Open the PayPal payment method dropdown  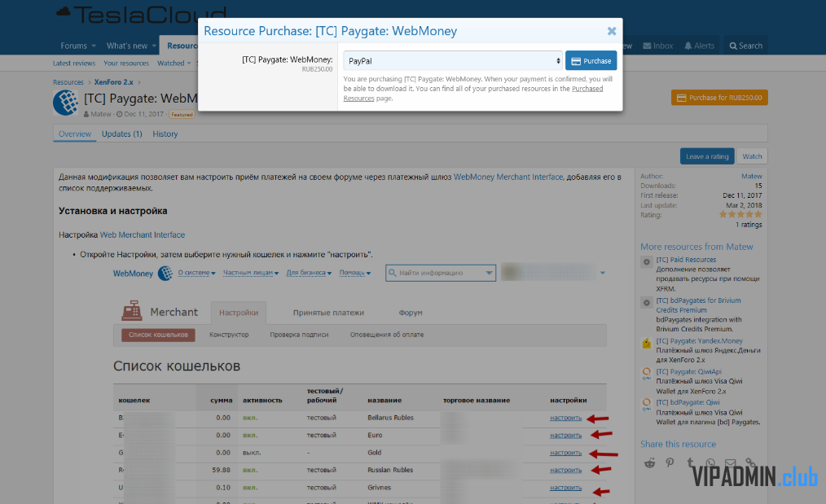tap(453, 60)
